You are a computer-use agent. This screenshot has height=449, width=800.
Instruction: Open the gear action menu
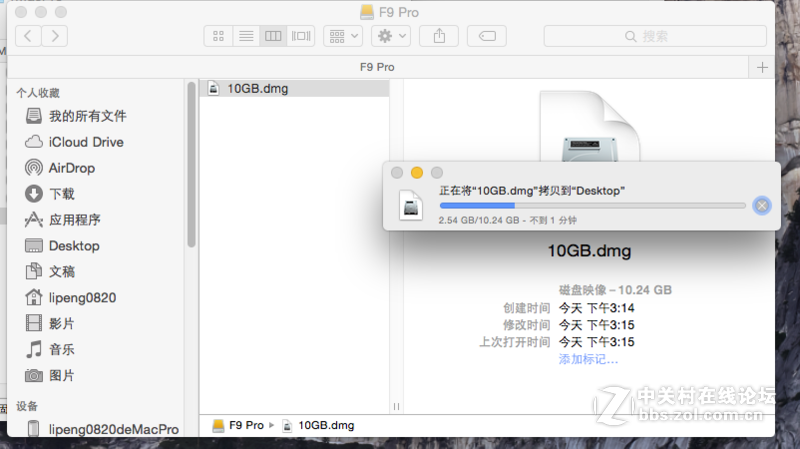[391, 36]
